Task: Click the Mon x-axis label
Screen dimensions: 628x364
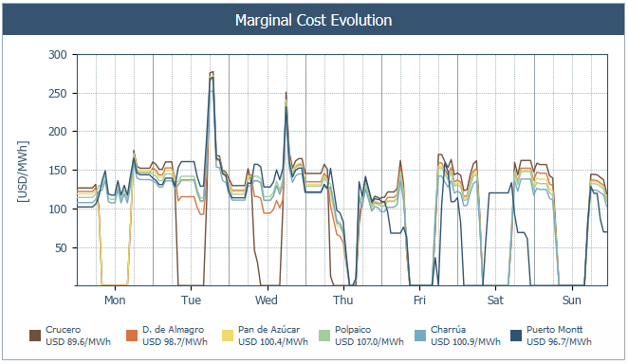Action: 115,300
